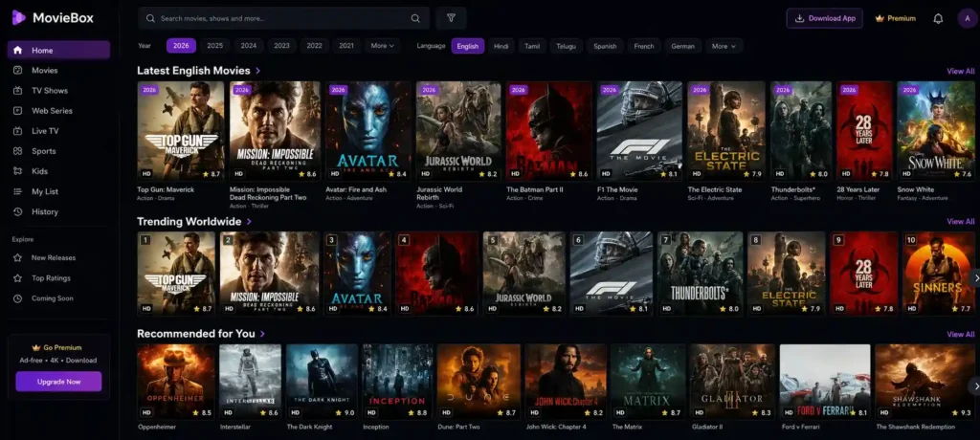Click the Kids sidebar icon
The image size is (980, 440).
tap(18, 171)
